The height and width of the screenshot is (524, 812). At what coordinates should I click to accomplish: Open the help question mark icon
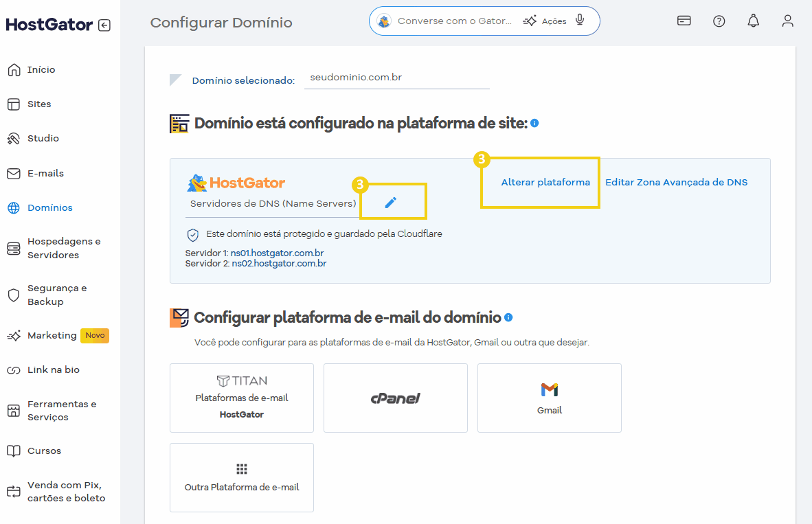(719, 21)
